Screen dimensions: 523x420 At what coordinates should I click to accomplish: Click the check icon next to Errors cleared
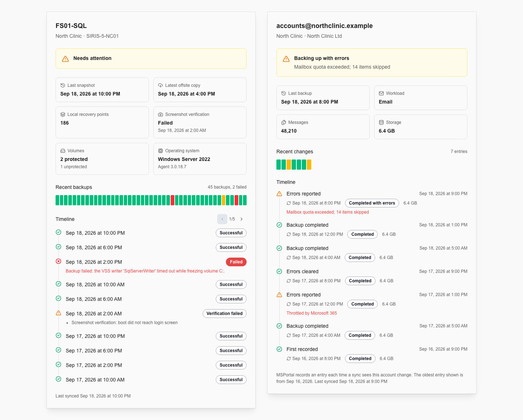tap(279, 271)
